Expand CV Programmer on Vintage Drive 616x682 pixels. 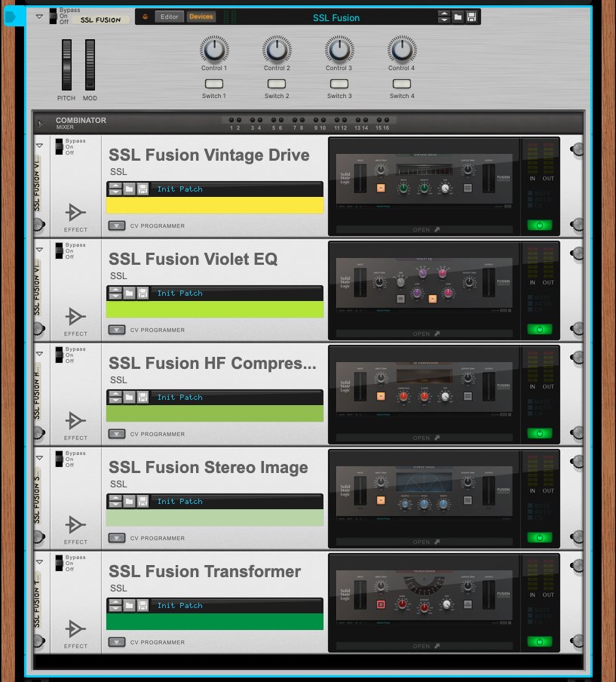pyautogui.click(x=117, y=226)
